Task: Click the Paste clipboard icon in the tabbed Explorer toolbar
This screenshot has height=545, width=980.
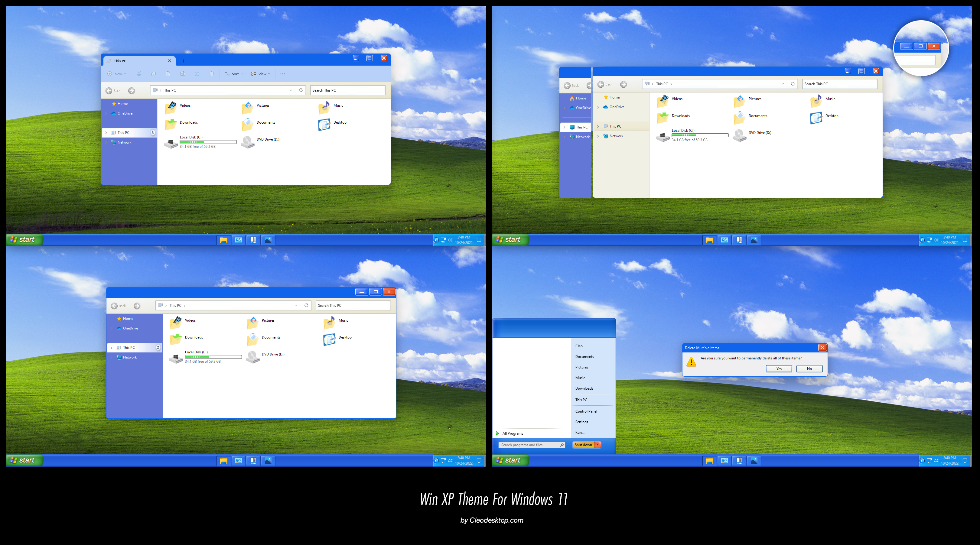Action: (x=168, y=74)
